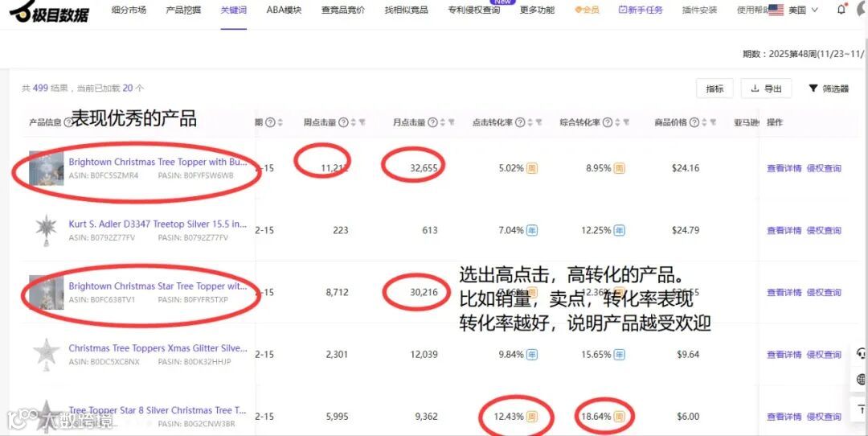Click the US flag icon
Screen dimensions: 868x436
[776, 10]
